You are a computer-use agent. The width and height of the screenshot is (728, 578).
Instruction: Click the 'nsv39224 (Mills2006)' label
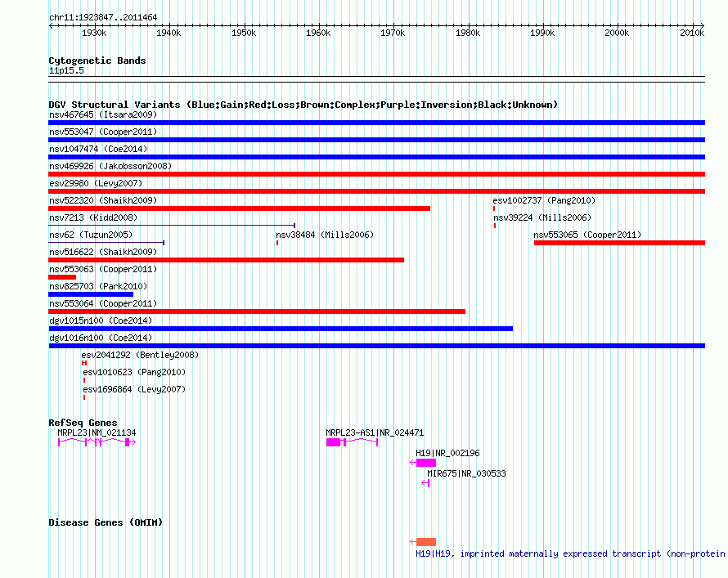click(542, 217)
